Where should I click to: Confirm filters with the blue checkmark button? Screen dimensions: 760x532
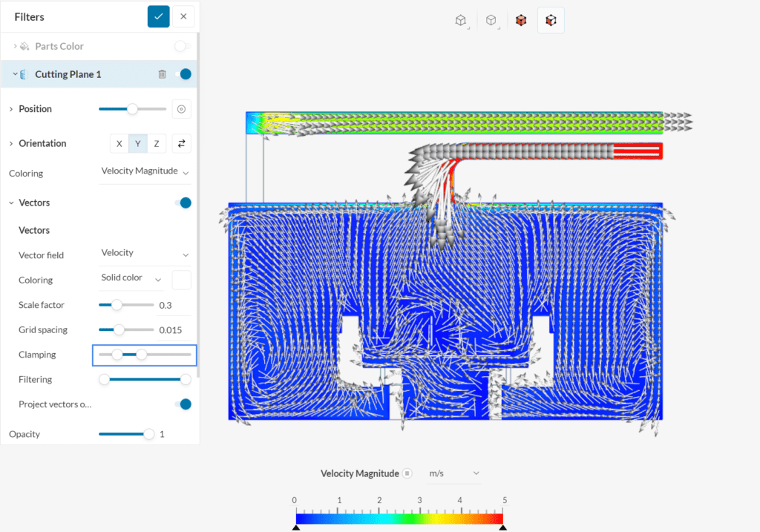point(158,16)
